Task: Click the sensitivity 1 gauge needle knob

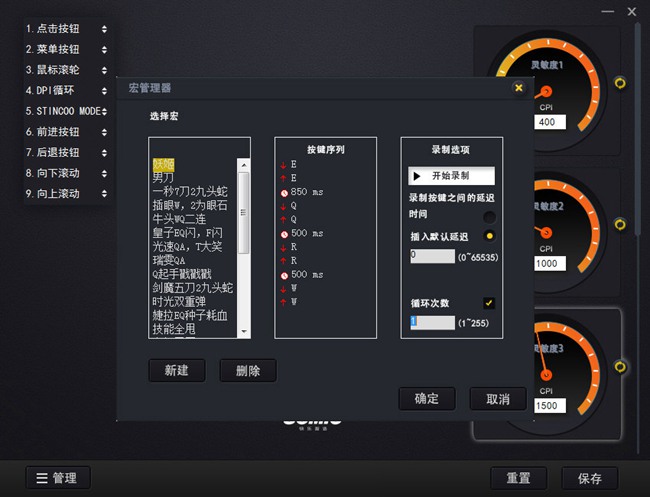Action: (x=546, y=91)
